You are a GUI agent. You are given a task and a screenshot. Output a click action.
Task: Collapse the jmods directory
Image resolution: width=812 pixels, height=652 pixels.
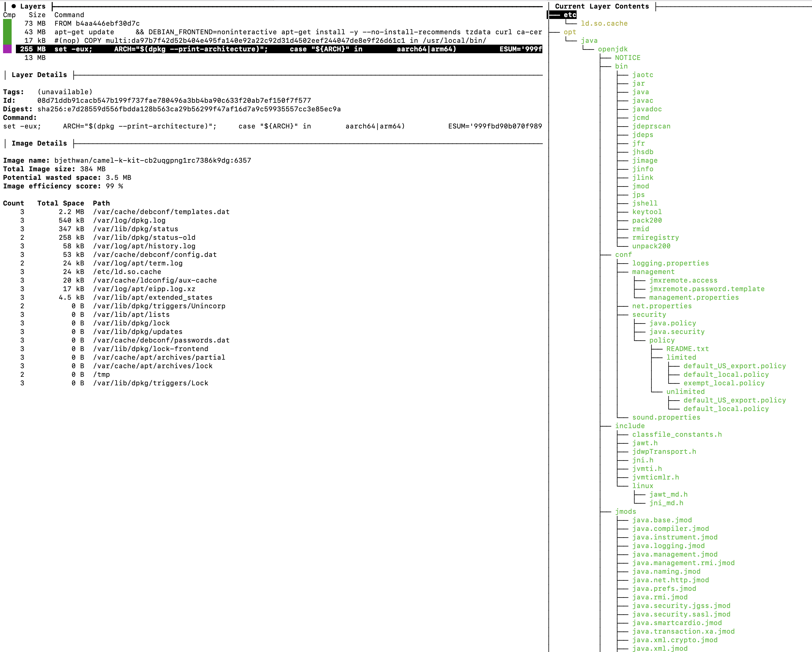click(625, 512)
